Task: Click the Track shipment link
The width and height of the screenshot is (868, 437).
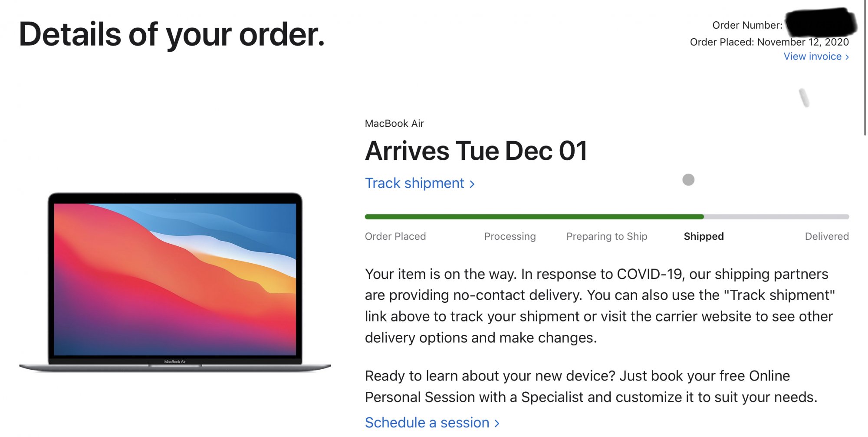Action: (414, 183)
